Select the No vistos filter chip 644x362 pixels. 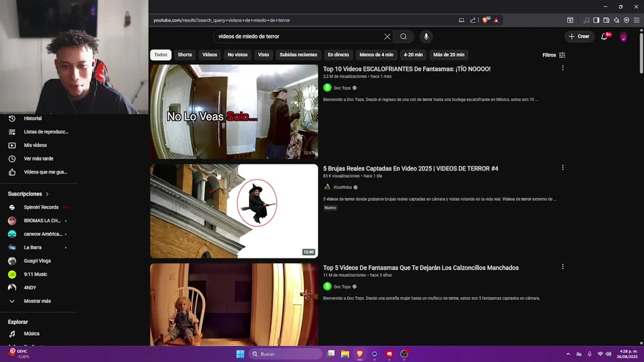click(237, 55)
